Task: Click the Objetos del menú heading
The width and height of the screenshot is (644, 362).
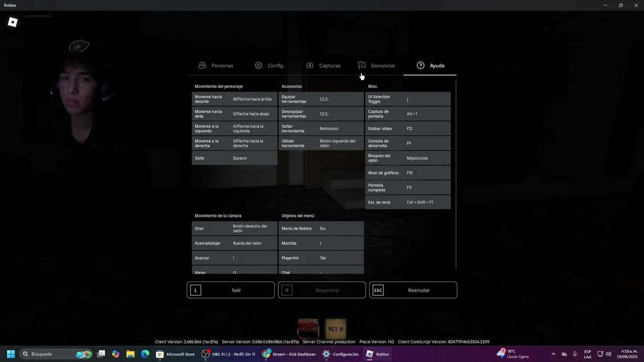Action: point(298,216)
